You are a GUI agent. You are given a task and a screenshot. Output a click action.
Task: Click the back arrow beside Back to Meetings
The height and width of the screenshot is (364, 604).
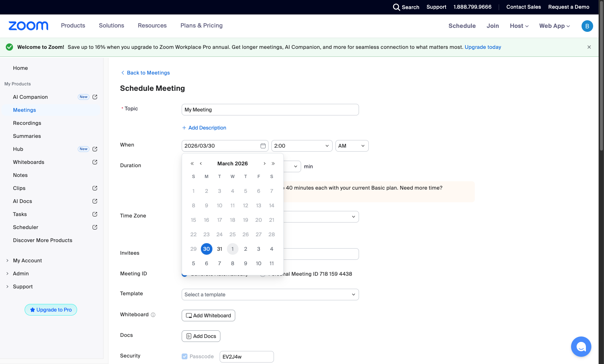123,73
